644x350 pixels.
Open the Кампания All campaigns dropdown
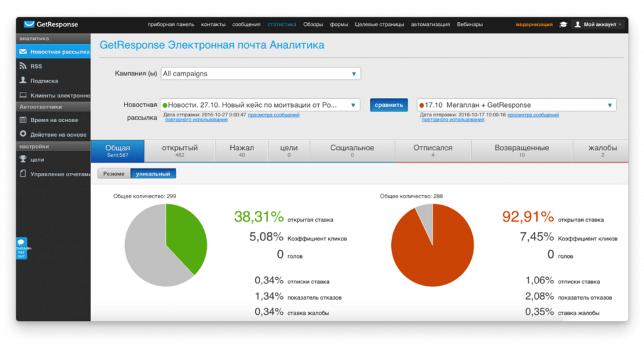pos(261,74)
